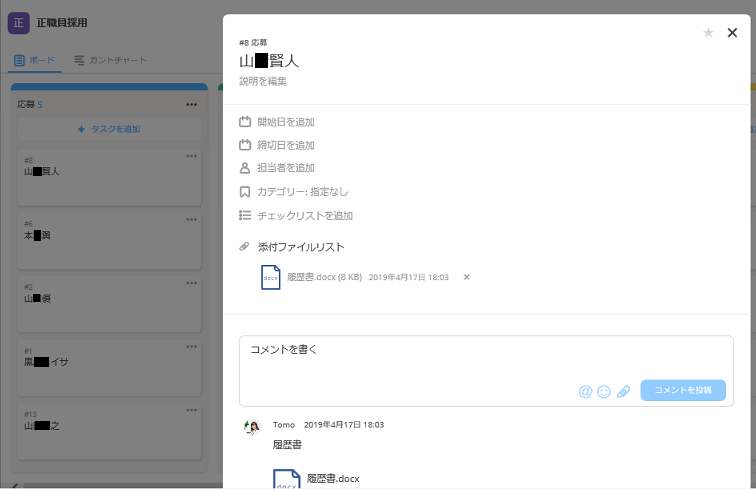756x489 pixels.
Task: Open options menu for card #2
Action: (191, 283)
